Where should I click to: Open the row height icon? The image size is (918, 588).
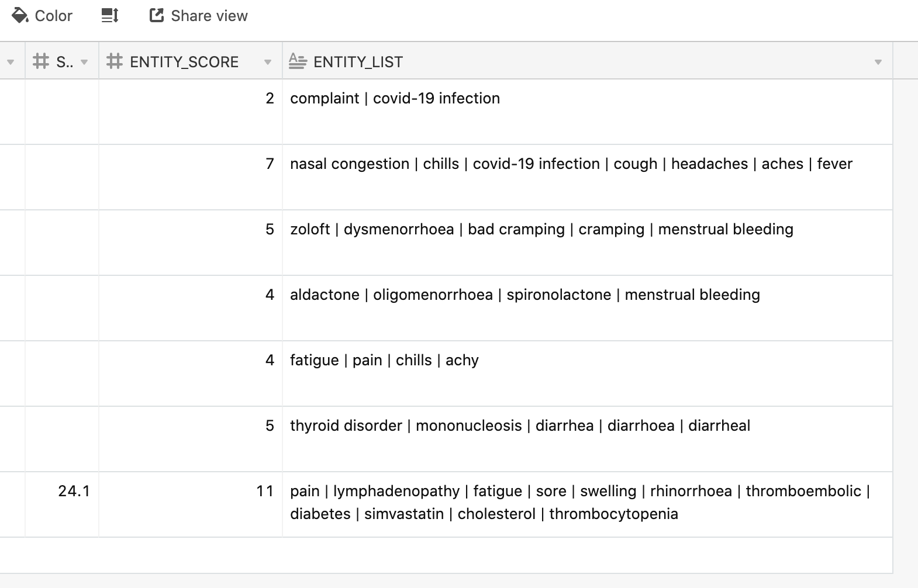(110, 16)
